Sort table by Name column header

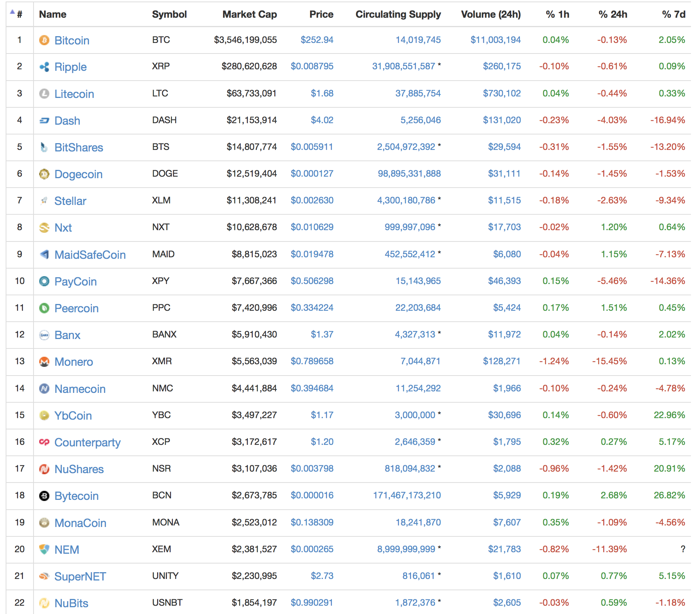[53, 14]
